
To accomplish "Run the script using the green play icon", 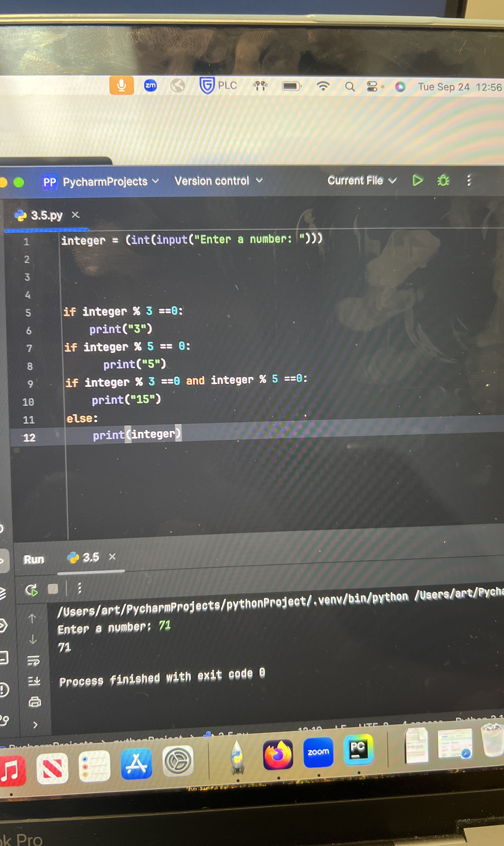I will tap(417, 180).
